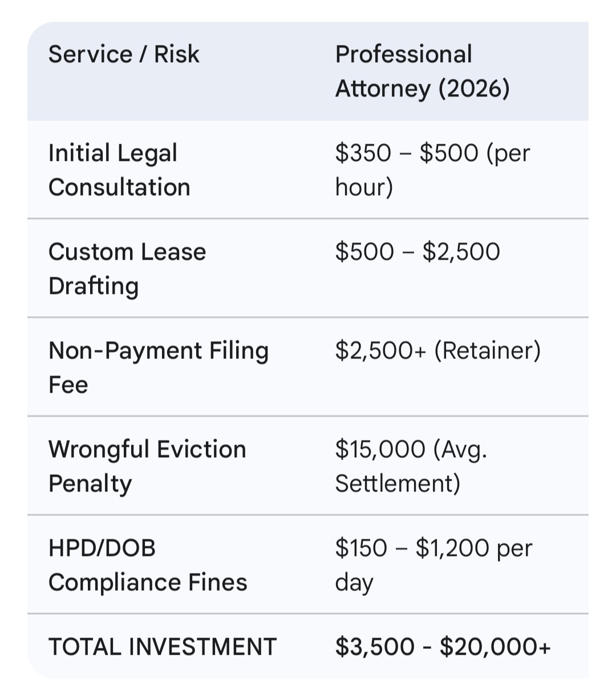Click the word day in the fines row
616x698 pixels.
tap(354, 583)
